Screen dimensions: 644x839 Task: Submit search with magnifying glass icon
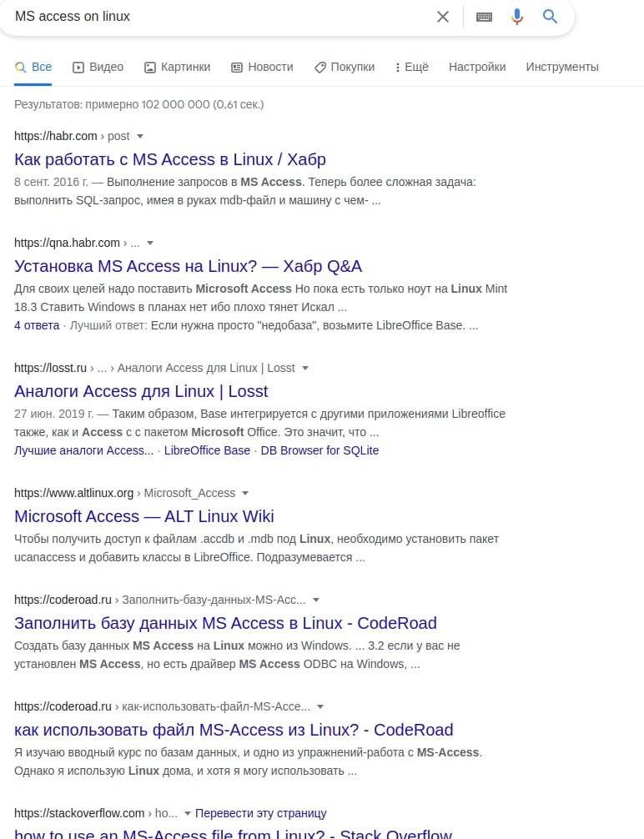tap(551, 17)
